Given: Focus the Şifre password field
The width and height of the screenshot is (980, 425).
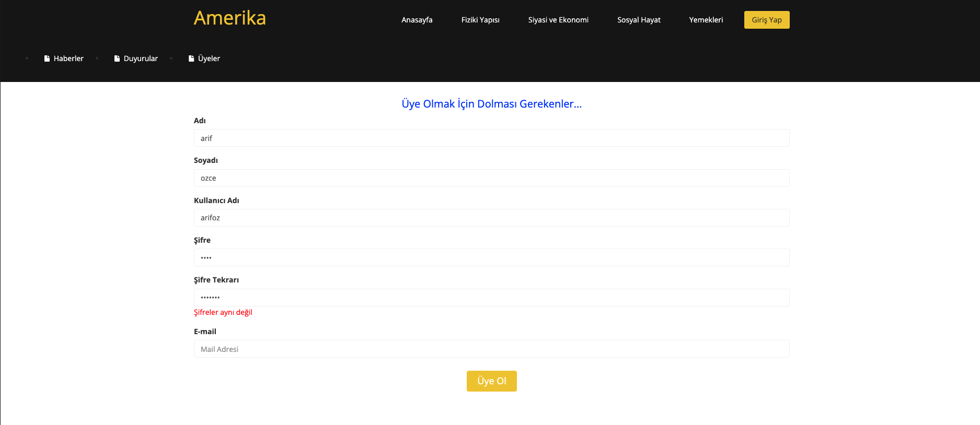Looking at the screenshot, I should click(491, 257).
